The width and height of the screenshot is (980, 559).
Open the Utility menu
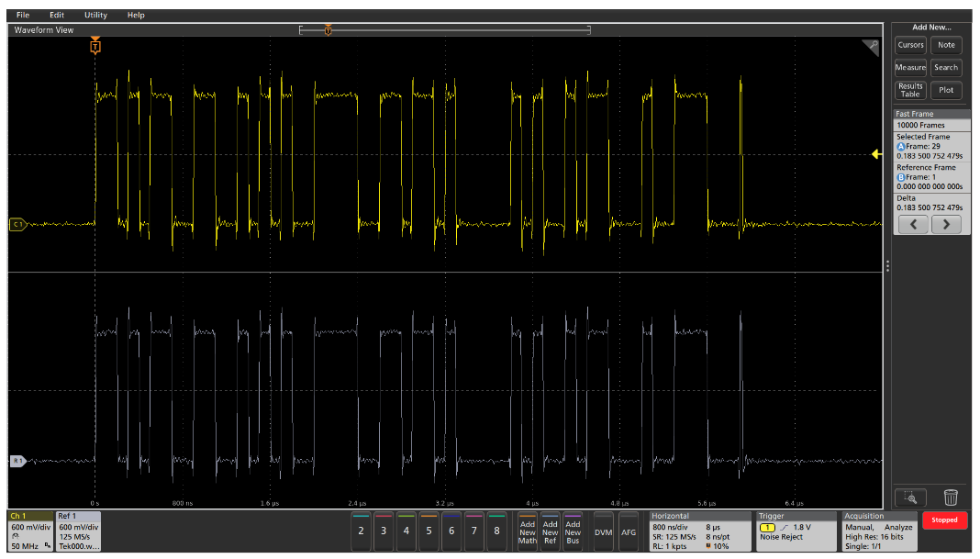(95, 16)
